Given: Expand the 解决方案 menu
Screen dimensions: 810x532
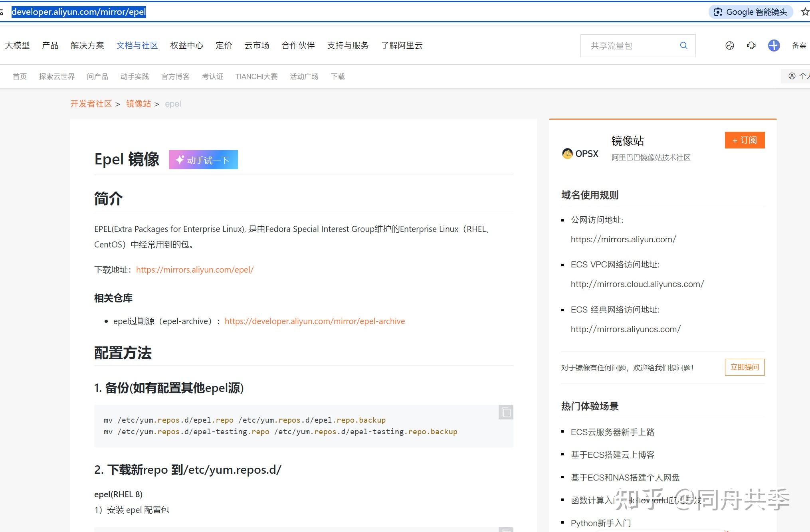Looking at the screenshot, I should click(x=87, y=45).
